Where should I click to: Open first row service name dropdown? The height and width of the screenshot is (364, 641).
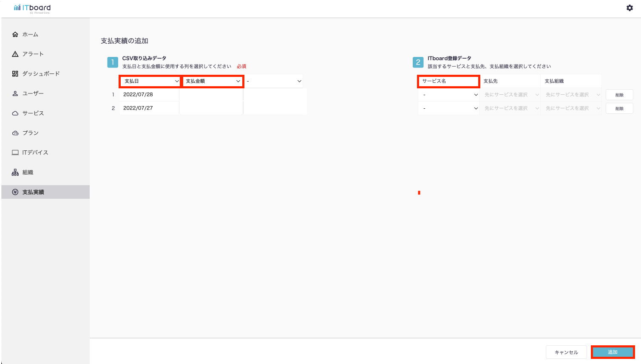[449, 95]
